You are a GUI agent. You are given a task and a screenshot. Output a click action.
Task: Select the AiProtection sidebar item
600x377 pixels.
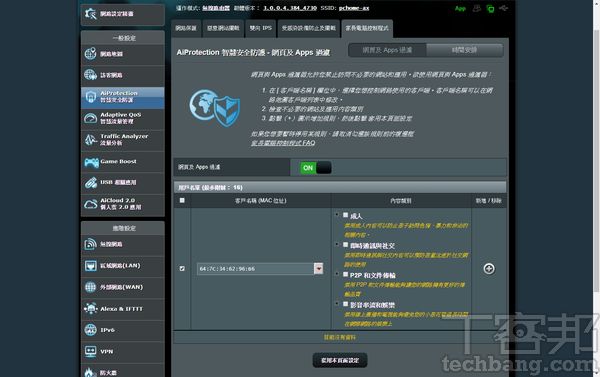(x=122, y=97)
